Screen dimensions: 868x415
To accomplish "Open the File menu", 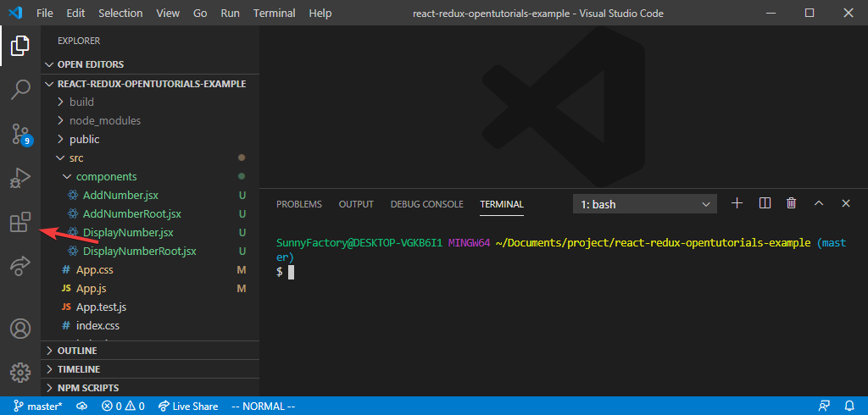I will point(44,13).
